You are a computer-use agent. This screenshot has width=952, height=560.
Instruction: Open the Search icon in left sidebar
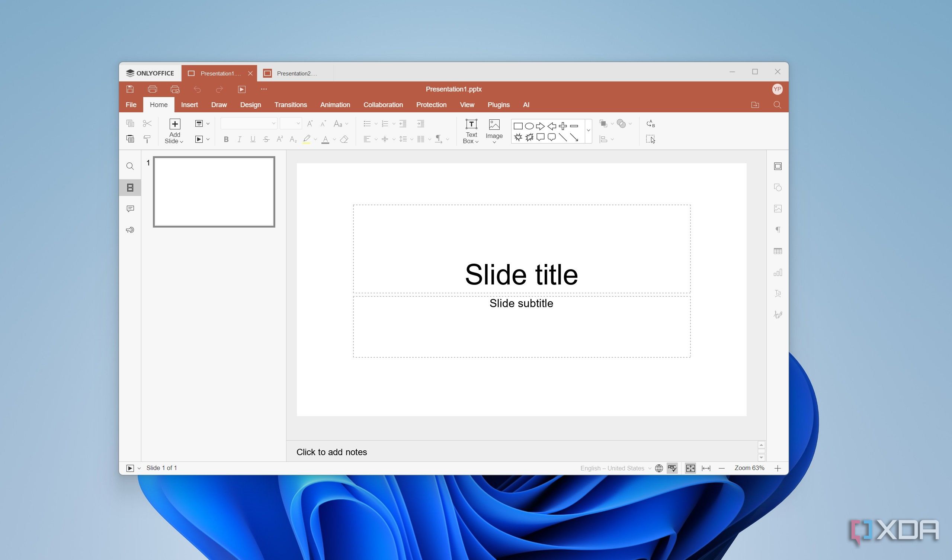(x=130, y=166)
